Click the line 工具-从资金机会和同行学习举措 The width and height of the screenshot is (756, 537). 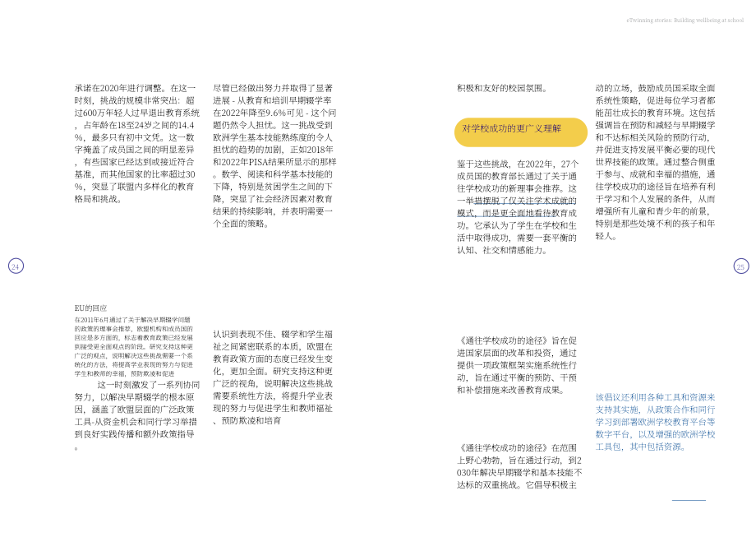pyautogui.click(x=136, y=422)
